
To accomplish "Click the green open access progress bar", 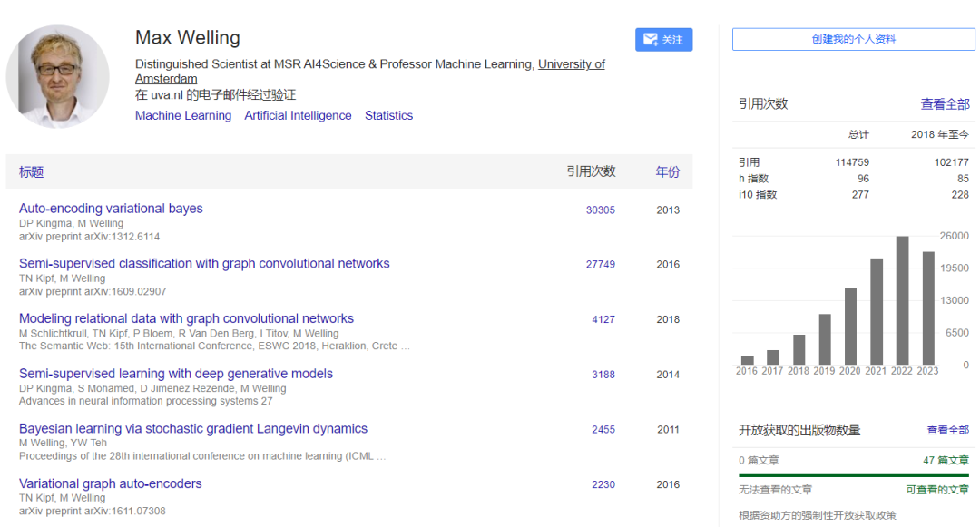I will (x=854, y=474).
